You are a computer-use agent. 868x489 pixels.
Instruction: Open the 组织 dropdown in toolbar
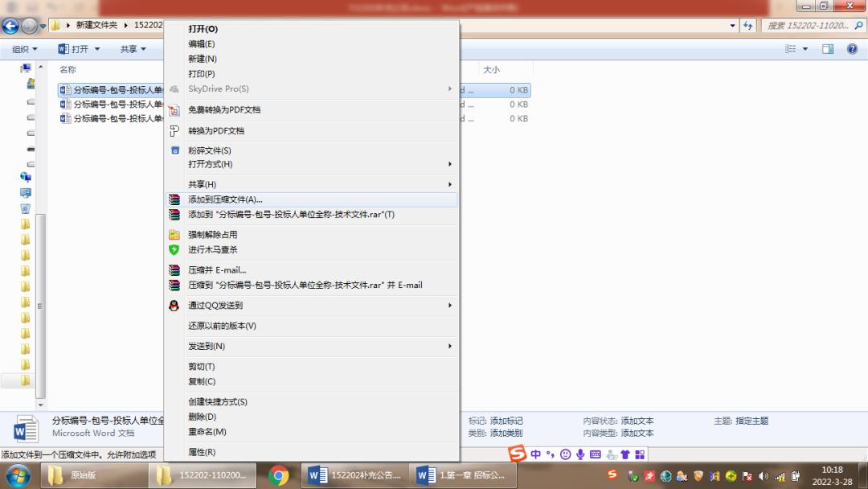tap(24, 49)
